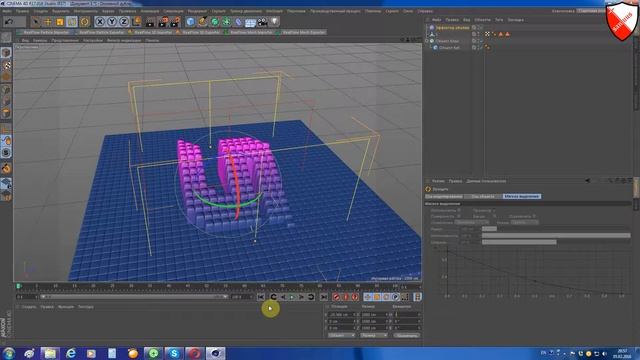
Task: Play animation forward
Action: (x=292, y=297)
